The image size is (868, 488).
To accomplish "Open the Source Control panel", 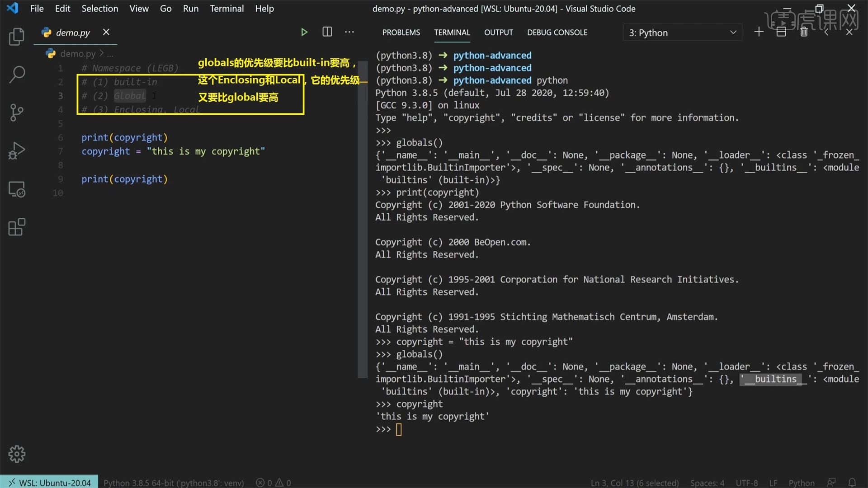I will tap(17, 113).
